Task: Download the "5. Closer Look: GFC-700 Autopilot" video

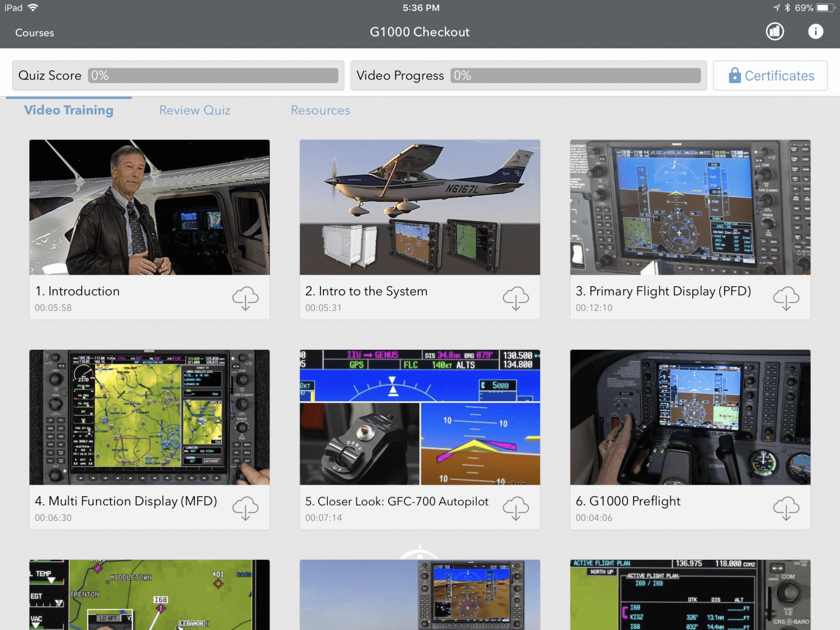Action: 516,508
